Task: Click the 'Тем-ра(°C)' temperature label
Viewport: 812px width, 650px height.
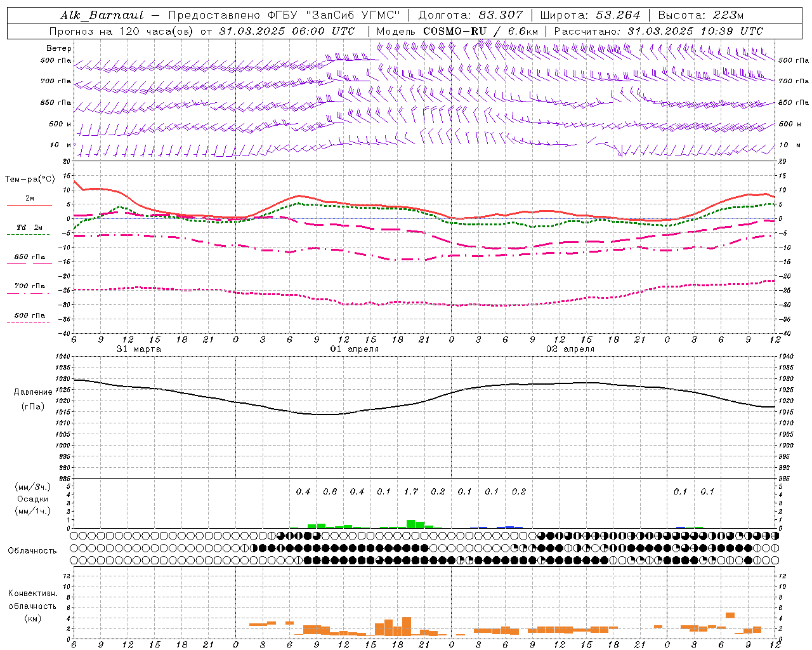Action: [x=30, y=180]
